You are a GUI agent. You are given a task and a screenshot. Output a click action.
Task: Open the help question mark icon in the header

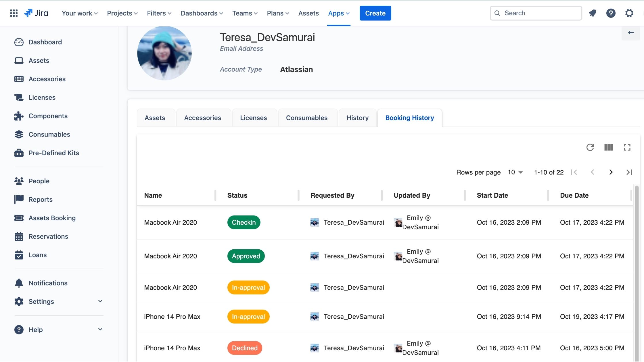click(611, 13)
